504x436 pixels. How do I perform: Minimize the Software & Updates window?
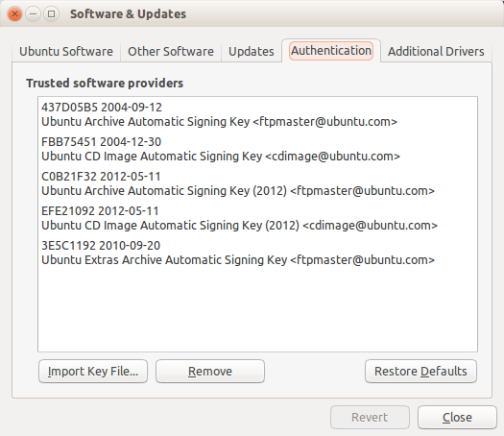click(x=33, y=14)
